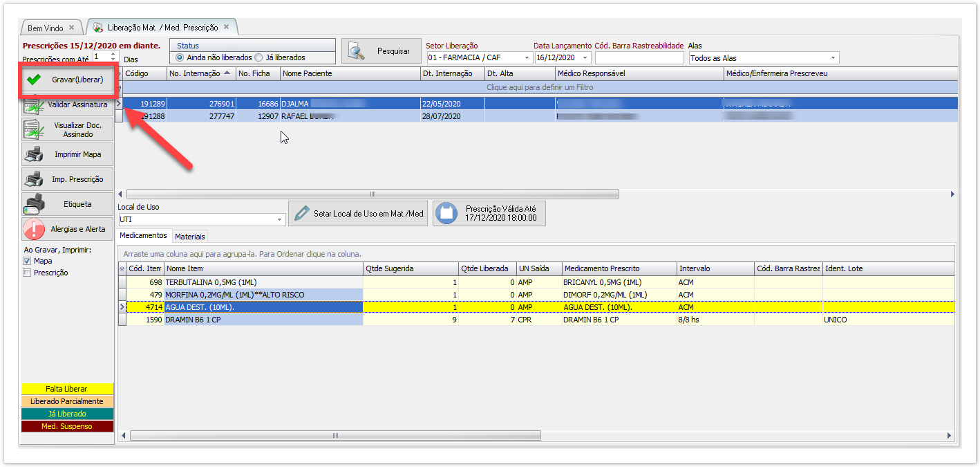The width and height of the screenshot is (980, 467).
Task: Click the green checkmark Gravar(Liberar) icon
Action: (x=33, y=80)
